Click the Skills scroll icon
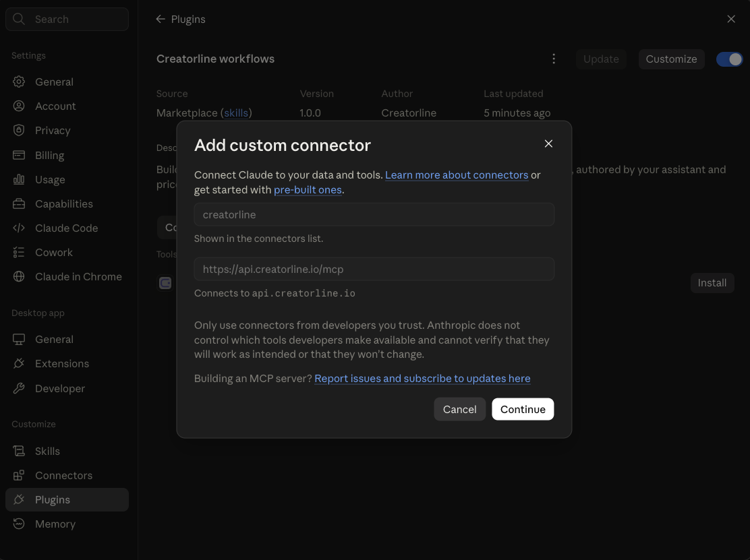The image size is (750, 560). (x=19, y=451)
